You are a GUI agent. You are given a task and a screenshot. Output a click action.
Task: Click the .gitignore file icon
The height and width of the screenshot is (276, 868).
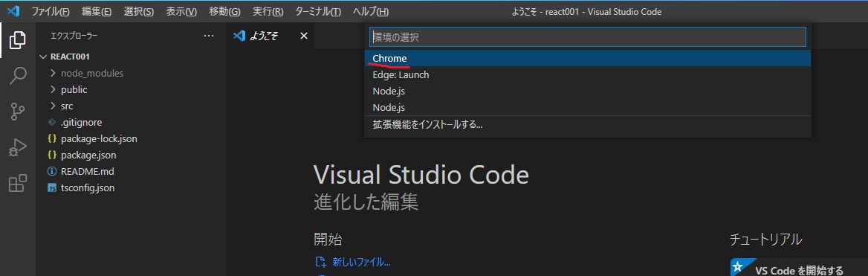point(52,123)
